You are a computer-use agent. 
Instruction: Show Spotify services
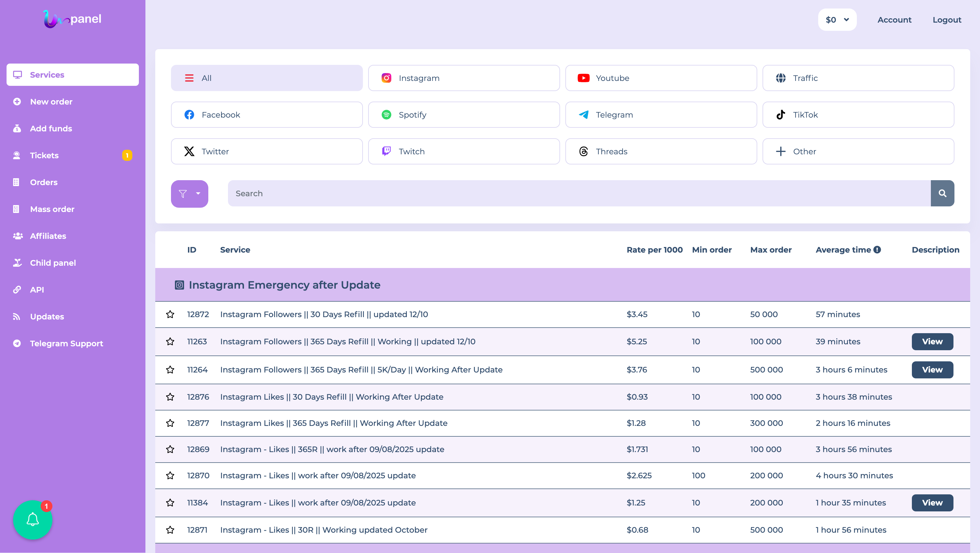[x=464, y=115]
